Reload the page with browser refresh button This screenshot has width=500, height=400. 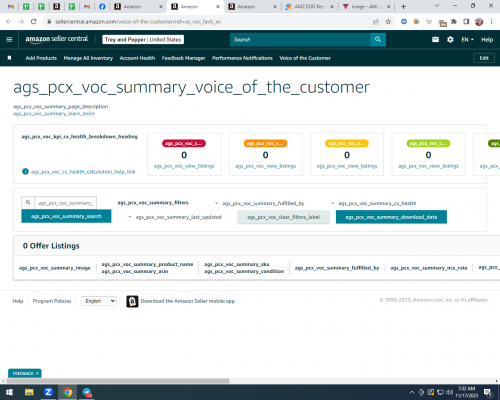click(x=33, y=22)
